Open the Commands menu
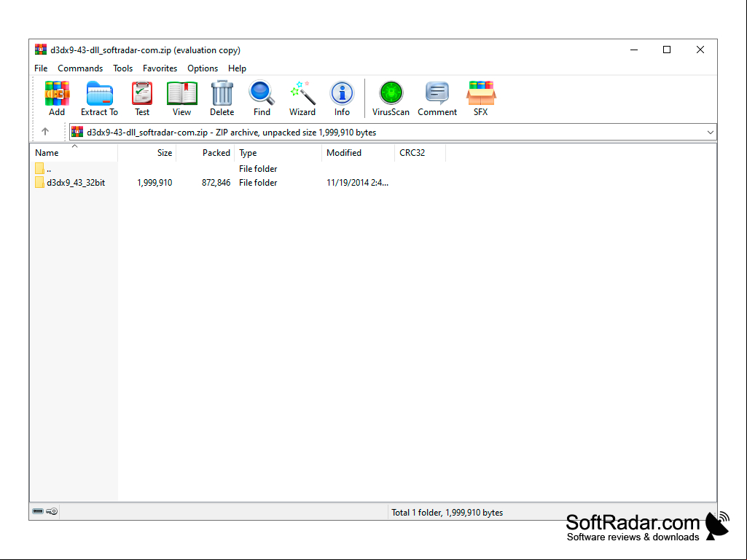 [x=80, y=68]
